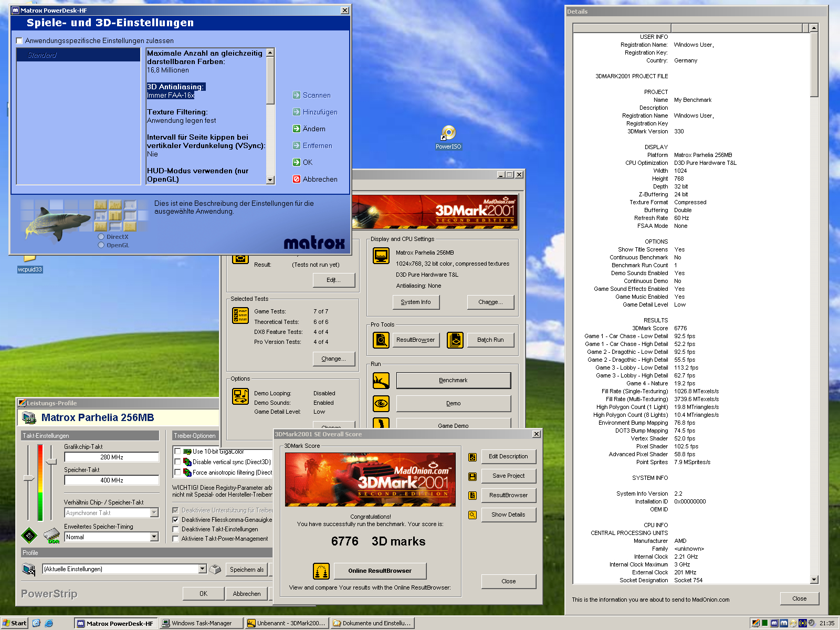
Task: Open Internet Explorer from Quick Launch
Action: click(49, 623)
